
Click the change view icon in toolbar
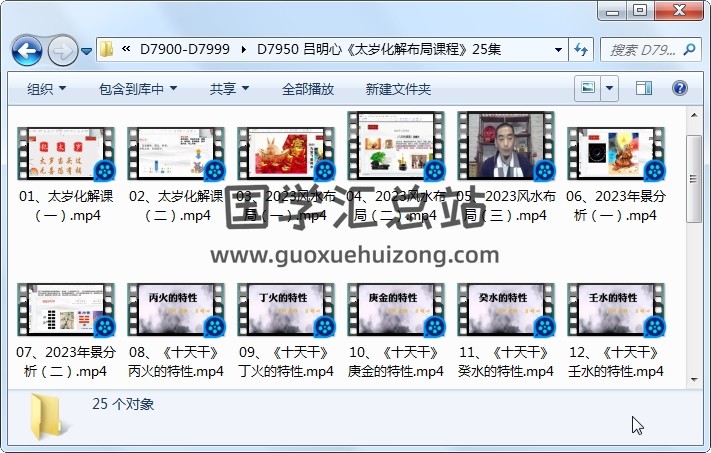click(589, 88)
